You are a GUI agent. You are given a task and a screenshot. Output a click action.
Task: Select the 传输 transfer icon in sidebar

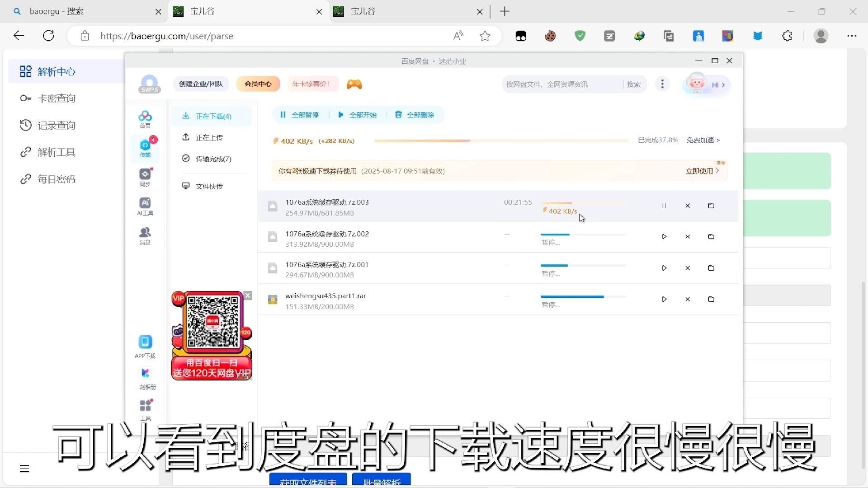tap(145, 148)
